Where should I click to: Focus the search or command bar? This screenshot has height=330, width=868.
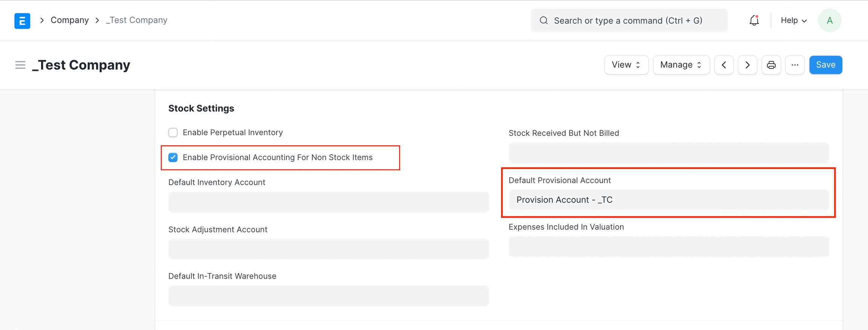(629, 20)
